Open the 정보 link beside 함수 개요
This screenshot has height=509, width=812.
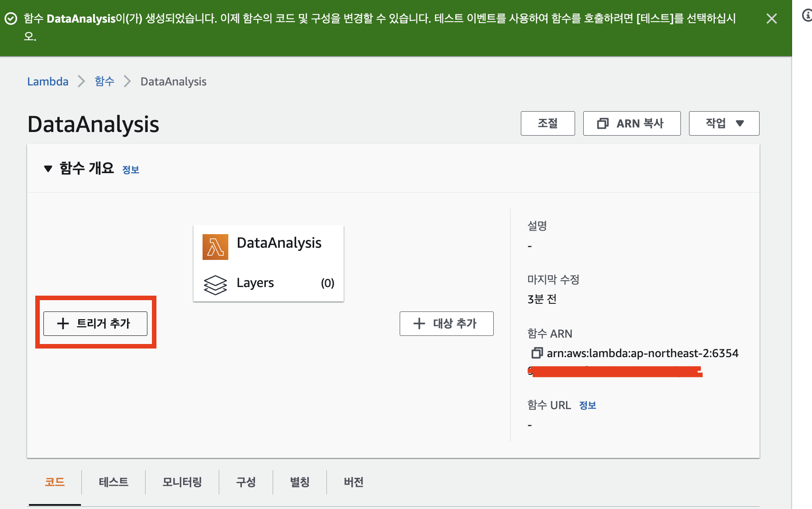pyautogui.click(x=131, y=170)
